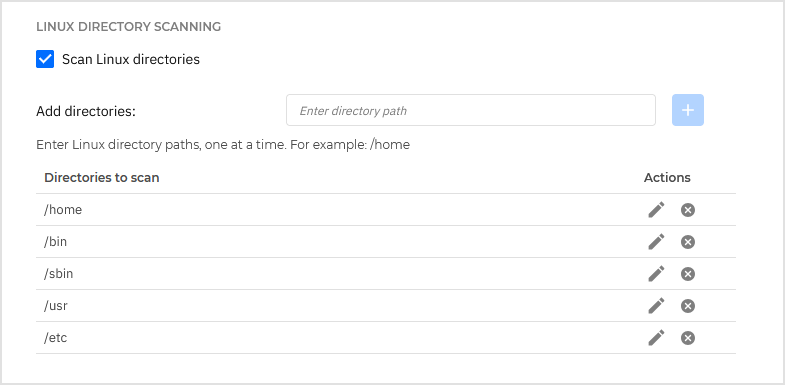785x385 pixels.
Task: Click the Directories to scan column header
Action: tap(102, 178)
